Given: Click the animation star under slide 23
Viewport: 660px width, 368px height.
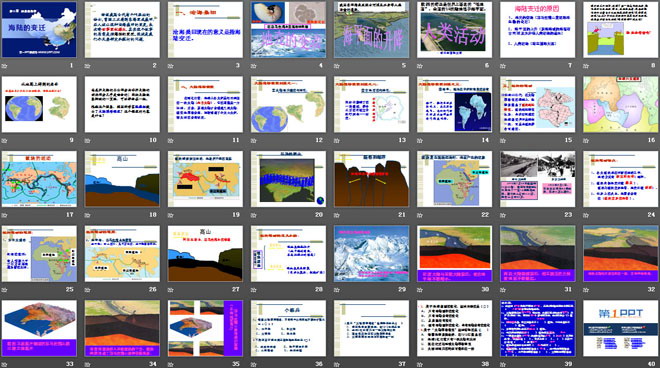Looking at the screenshot, I should click(503, 215).
